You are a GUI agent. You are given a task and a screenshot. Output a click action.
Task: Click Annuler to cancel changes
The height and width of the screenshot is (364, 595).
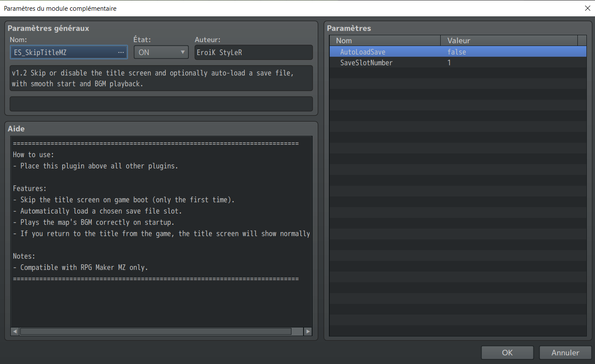(565, 352)
